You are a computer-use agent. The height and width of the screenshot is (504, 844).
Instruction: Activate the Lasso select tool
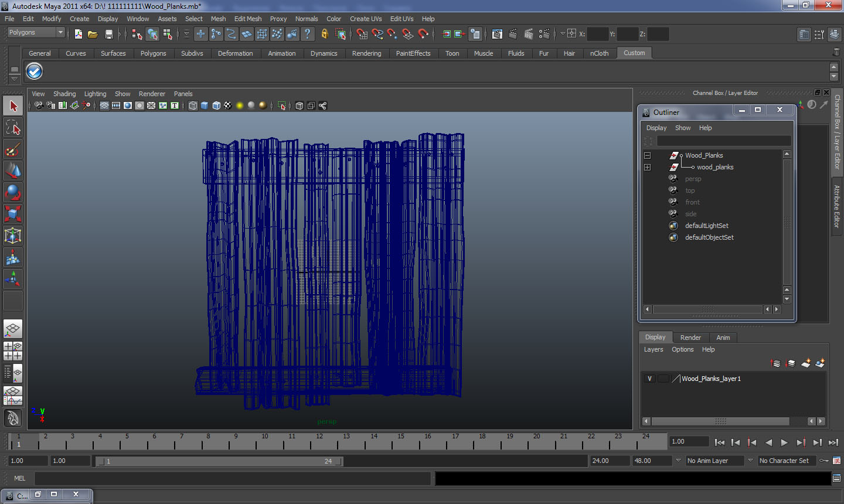click(x=13, y=127)
